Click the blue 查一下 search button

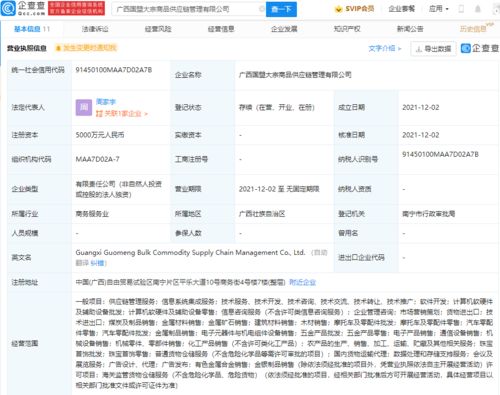(281, 9)
